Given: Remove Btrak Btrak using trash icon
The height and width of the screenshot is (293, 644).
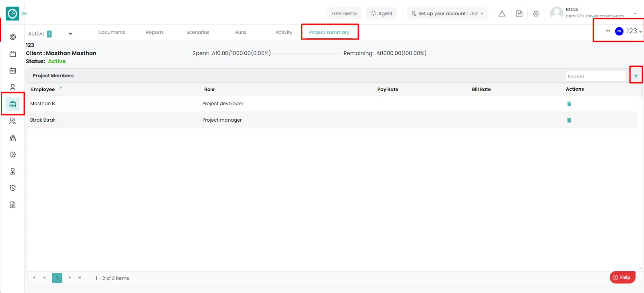Looking at the screenshot, I should coord(569,120).
